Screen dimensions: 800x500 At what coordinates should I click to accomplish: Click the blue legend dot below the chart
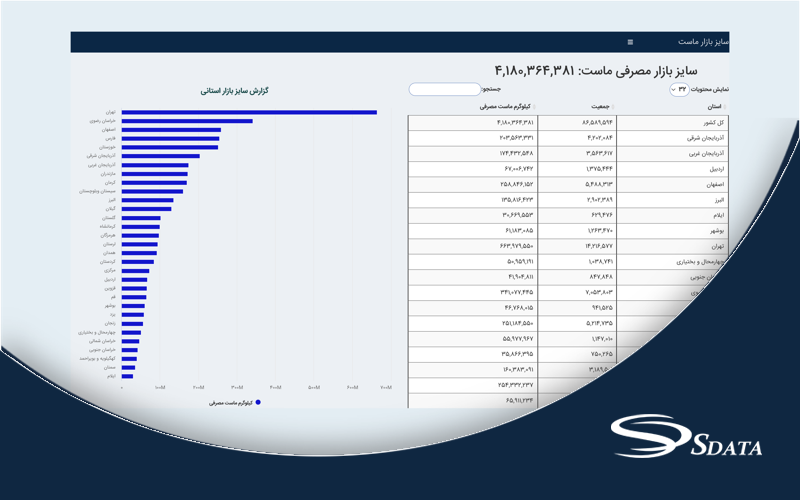point(258,402)
